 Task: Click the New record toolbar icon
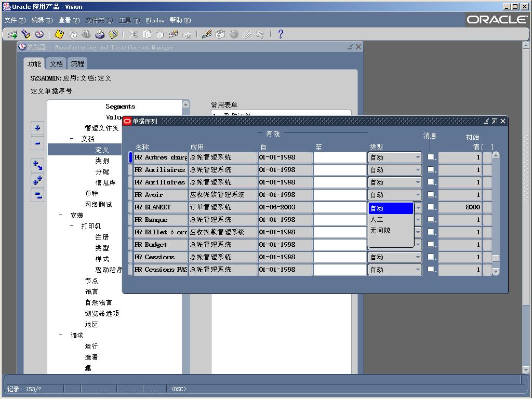point(12,34)
